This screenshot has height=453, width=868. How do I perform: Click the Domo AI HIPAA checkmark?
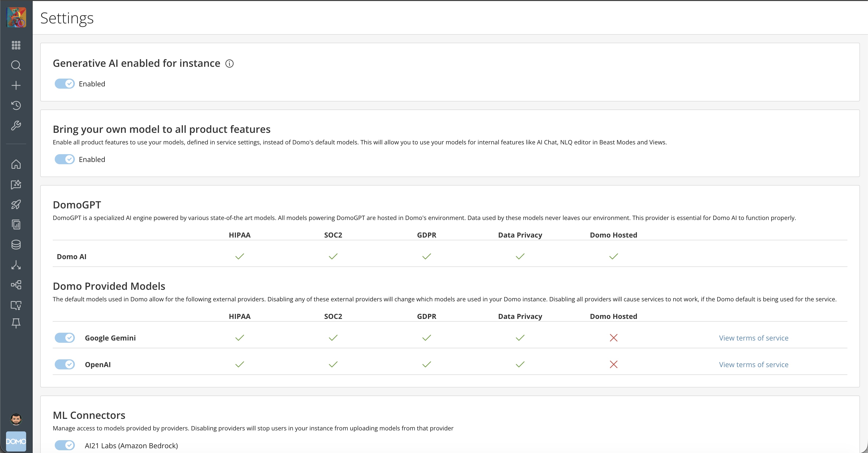(240, 257)
